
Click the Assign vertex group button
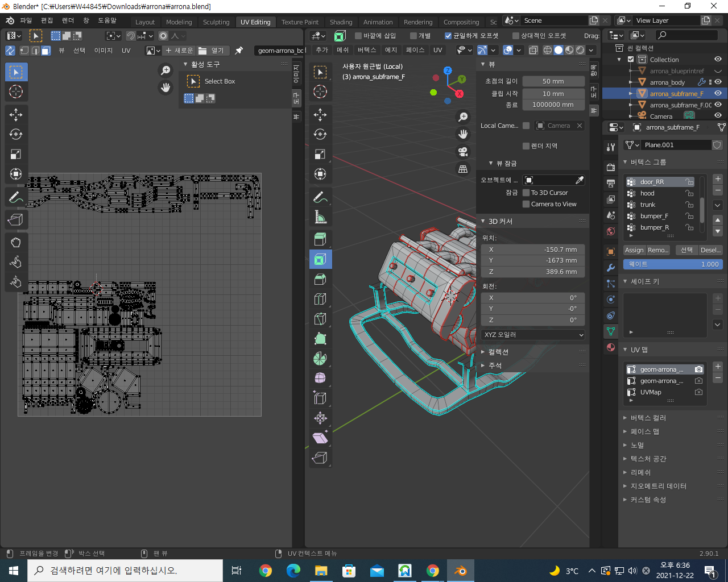pyautogui.click(x=634, y=250)
